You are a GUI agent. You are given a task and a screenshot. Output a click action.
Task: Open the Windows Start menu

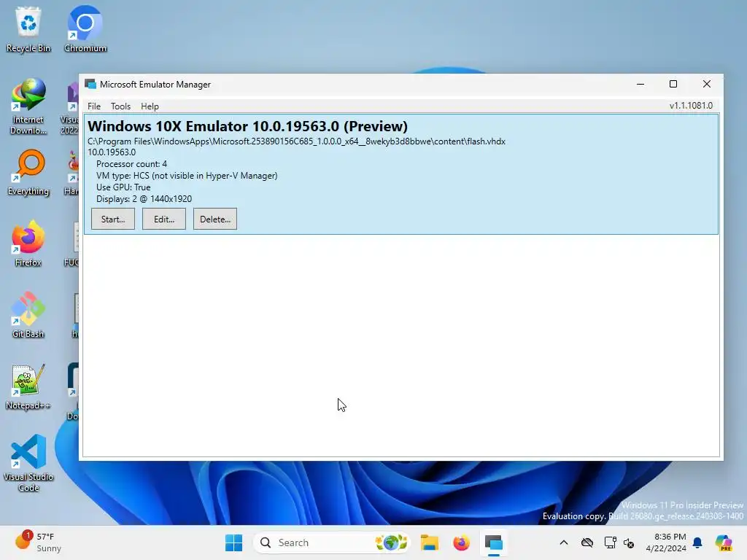click(233, 542)
